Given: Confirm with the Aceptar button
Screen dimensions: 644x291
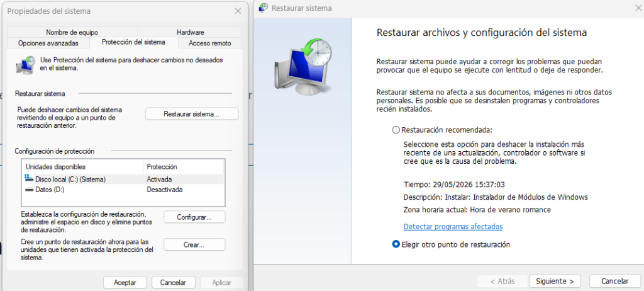Looking at the screenshot, I should click(x=125, y=282).
